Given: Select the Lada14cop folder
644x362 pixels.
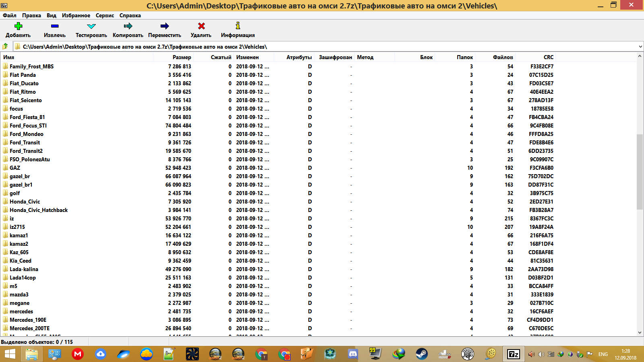Looking at the screenshot, I should (x=23, y=278).
